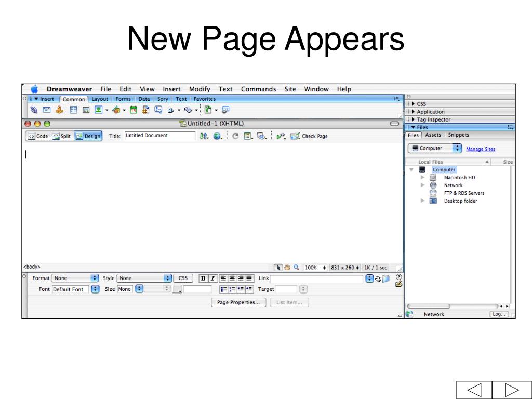Viewport: 532px width, 399px height.
Task: Open the View Options icon
Action: (248, 136)
